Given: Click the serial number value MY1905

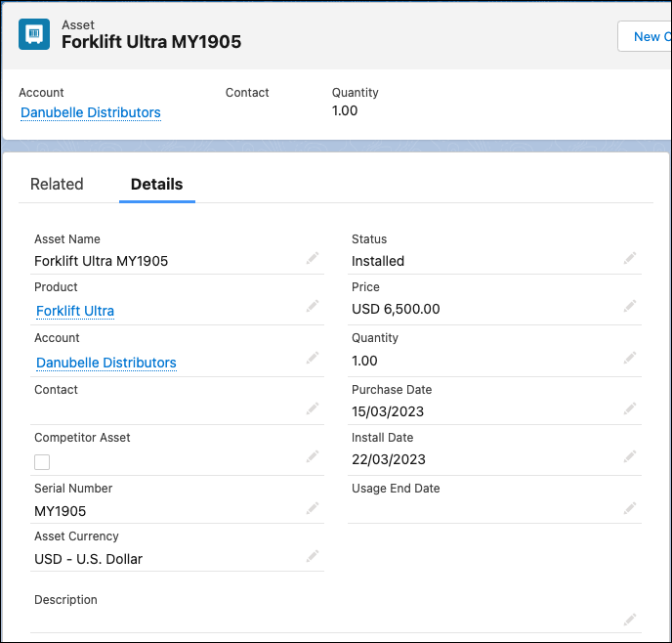Looking at the screenshot, I should 60,511.
